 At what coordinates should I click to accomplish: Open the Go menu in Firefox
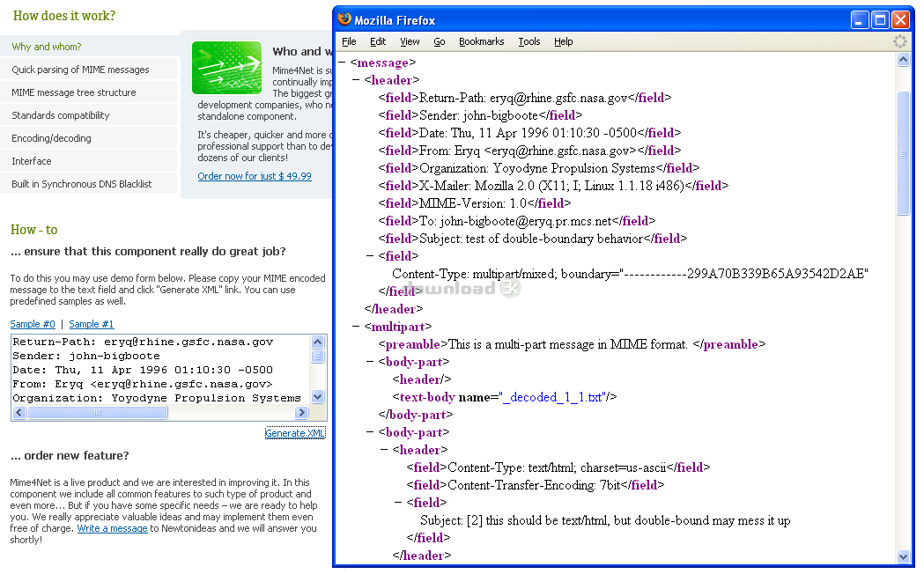(439, 41)
